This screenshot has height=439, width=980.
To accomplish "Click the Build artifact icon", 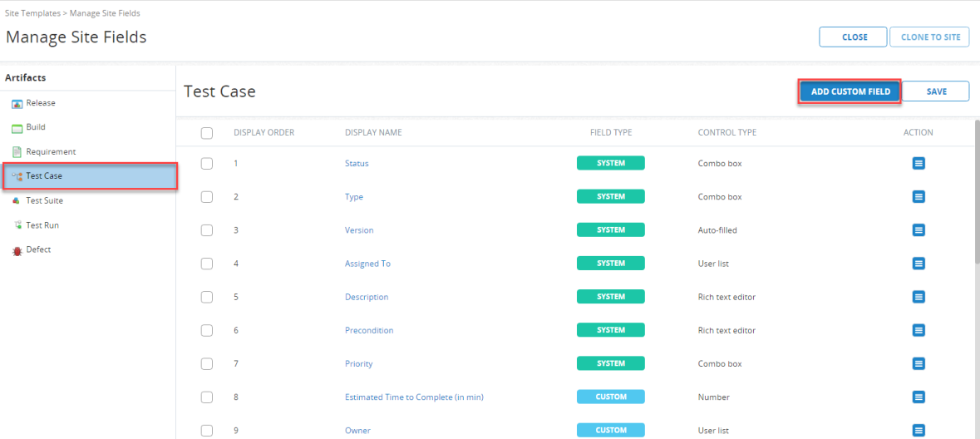I will coord(17,128).
